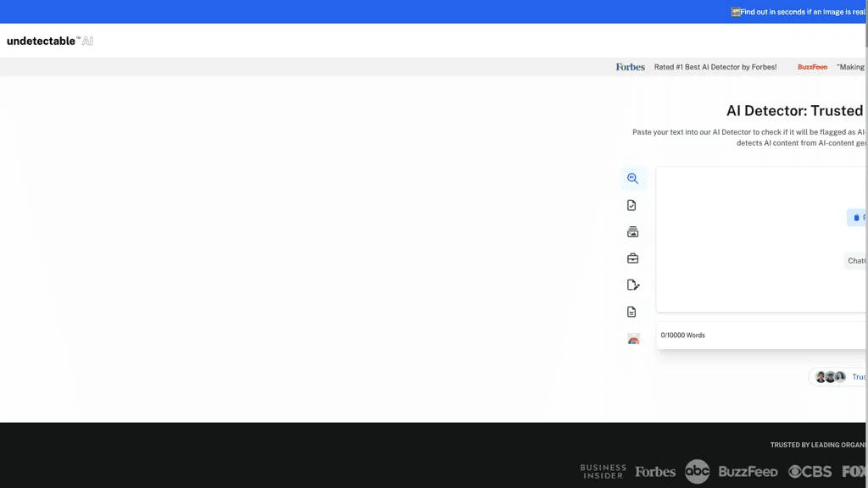Open the image detector sidebar icon
The image size is (868, 488).
point(632,232)
